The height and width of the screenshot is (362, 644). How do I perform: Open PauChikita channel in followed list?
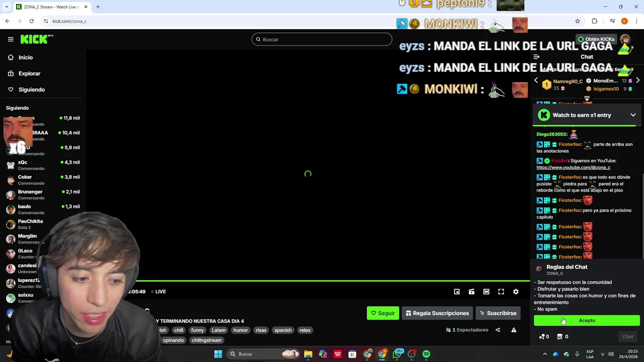[43, 224]
